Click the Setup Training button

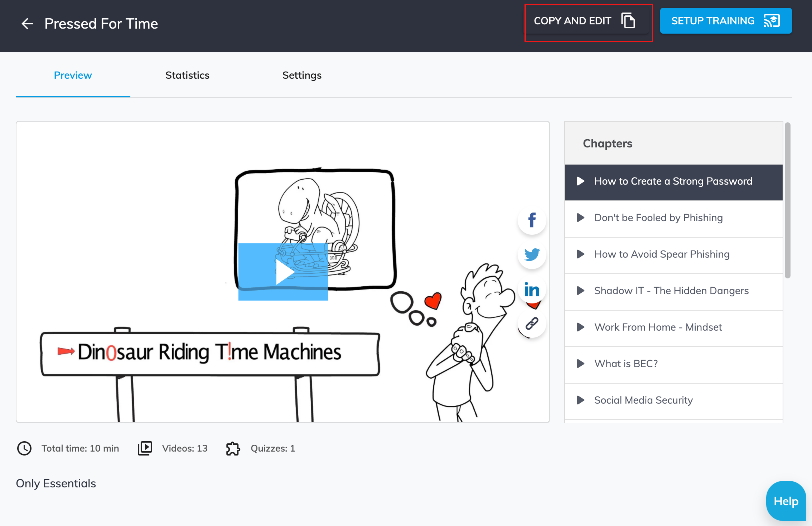(x=726, y=21)
